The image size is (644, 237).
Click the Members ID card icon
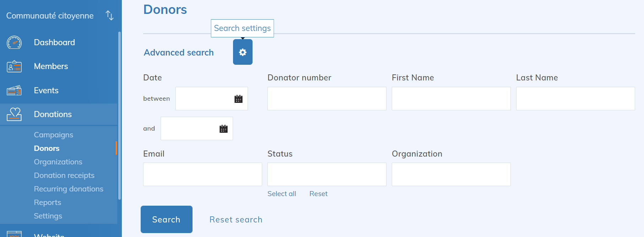(14, 67)
